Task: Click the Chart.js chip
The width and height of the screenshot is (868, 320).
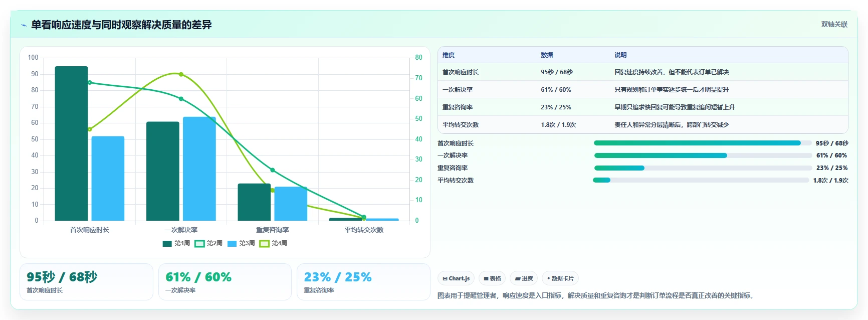Action: (456, 278)
